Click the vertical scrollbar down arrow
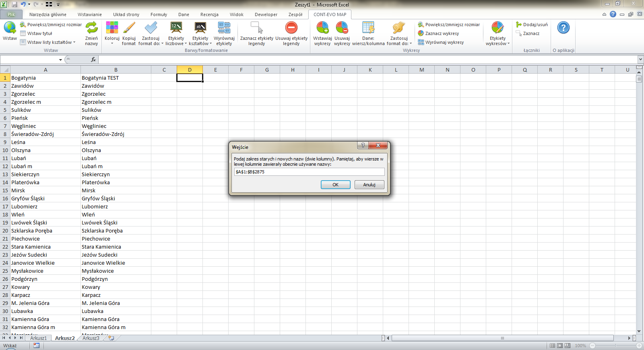Screen dimensions: 644x350 pos(639,331)
